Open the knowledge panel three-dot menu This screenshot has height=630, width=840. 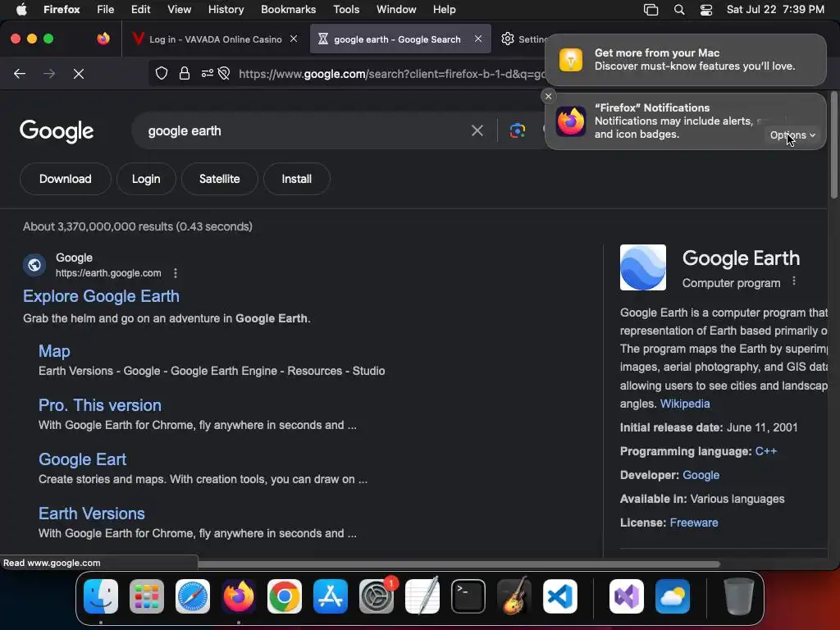pyautogui.click(x=794, y=281)
